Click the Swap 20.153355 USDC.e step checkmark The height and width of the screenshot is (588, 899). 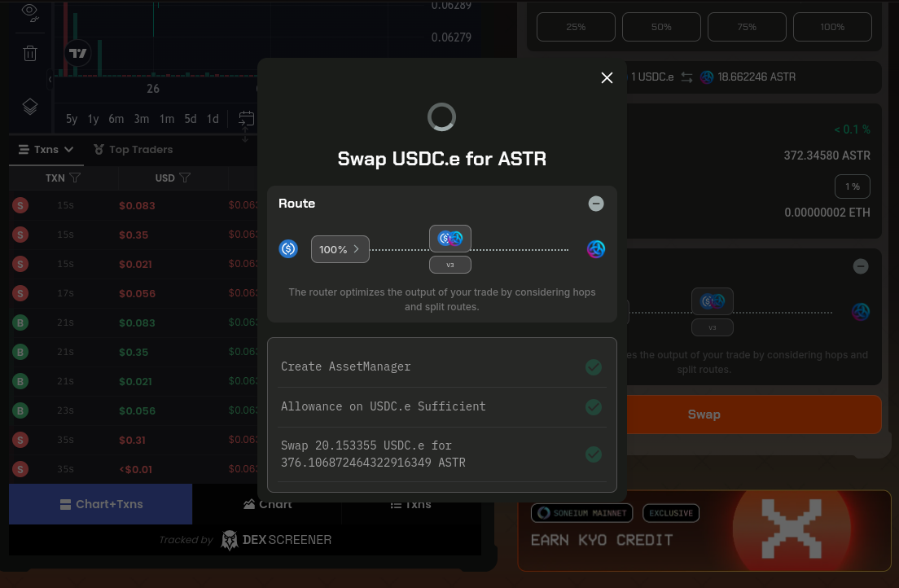pos(594,454)
